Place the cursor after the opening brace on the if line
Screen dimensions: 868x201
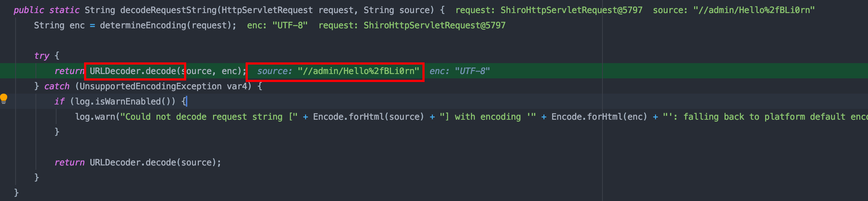[186, 102]
